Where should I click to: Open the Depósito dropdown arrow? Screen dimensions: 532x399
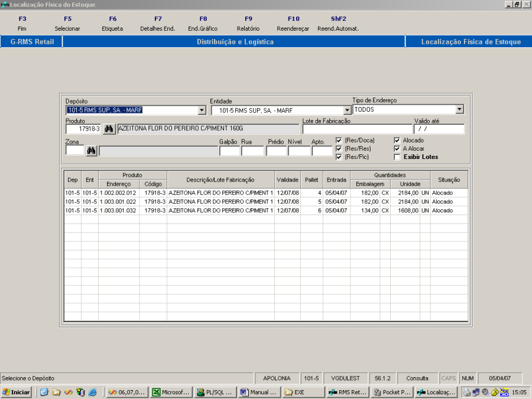202,110
